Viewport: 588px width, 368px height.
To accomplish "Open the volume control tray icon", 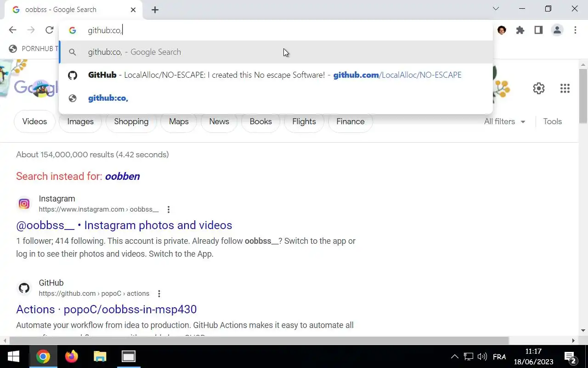I will tap(482, 356).
